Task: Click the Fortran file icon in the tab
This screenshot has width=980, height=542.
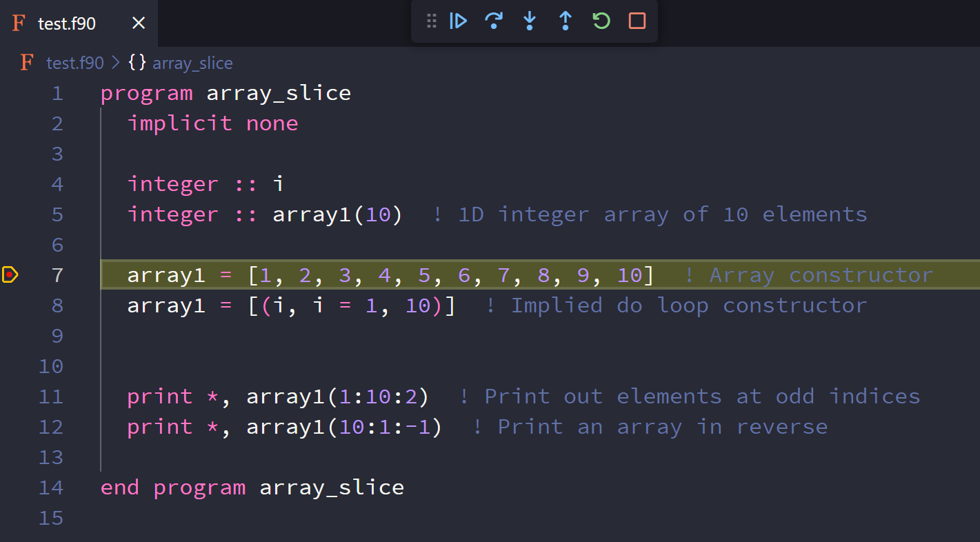Action: (19, 23)
